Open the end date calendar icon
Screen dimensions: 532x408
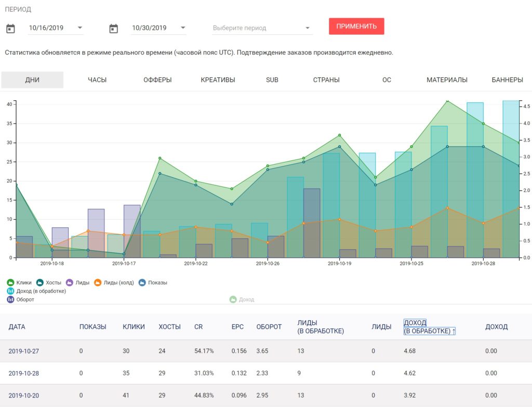[x=114, y=29]
